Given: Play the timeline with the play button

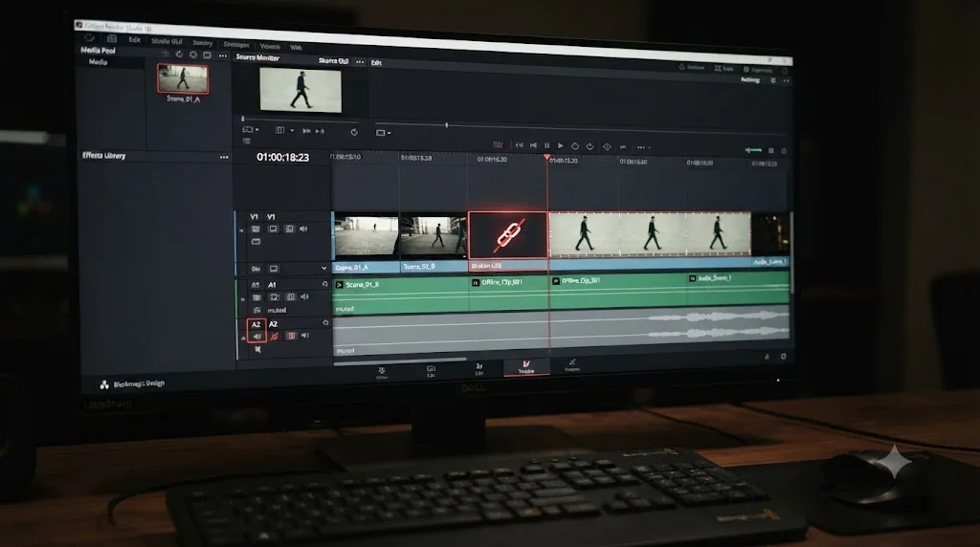Looking at the screenshot, I should (561, 145).
